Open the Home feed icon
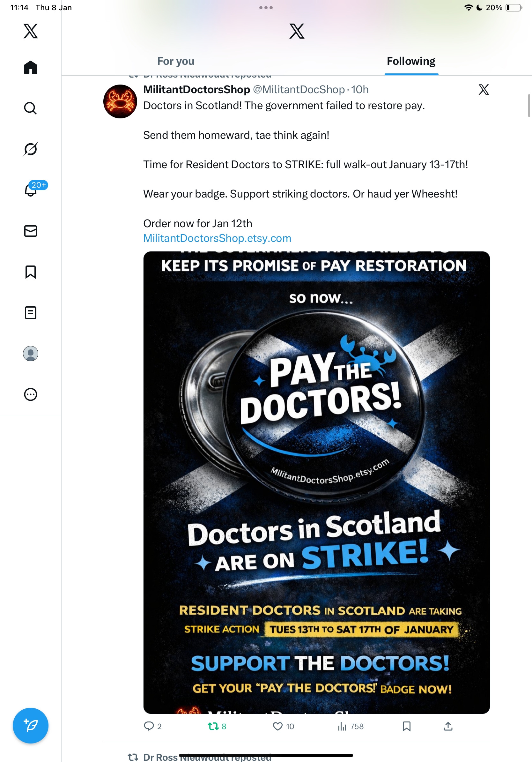The height and width of the screenshot is (762, 532). tap(31, 67)
